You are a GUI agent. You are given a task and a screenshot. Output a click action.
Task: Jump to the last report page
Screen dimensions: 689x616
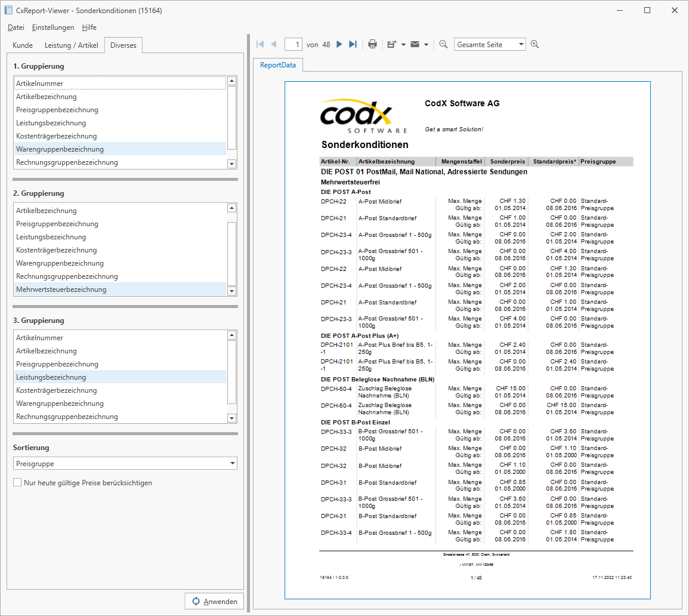pyautogui.click(x=353, y=44)
